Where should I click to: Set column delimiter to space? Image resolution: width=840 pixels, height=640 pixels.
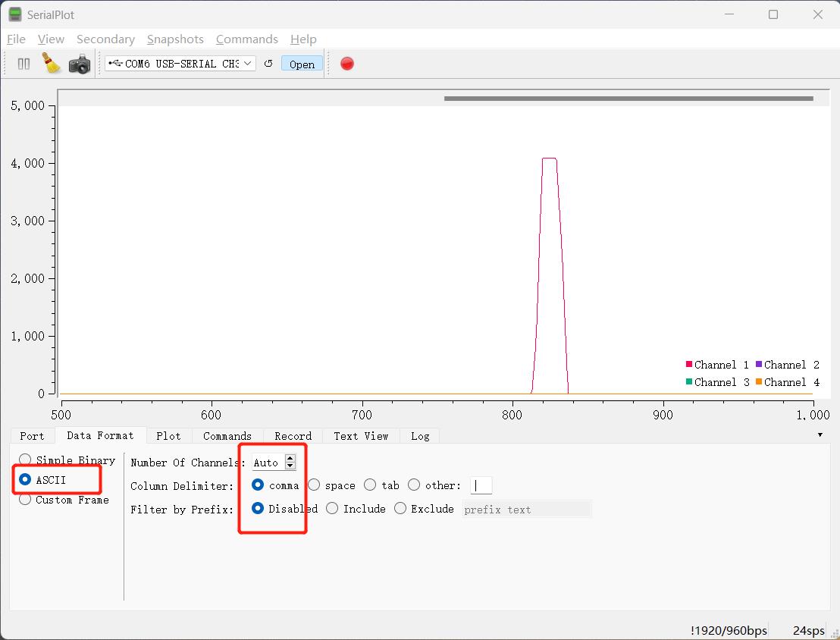pos(314,485)
